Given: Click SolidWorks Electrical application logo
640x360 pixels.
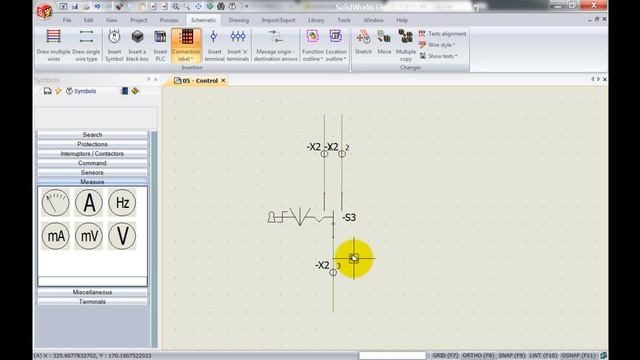Looking at the screenshot, I should click(x=45, y=11).
